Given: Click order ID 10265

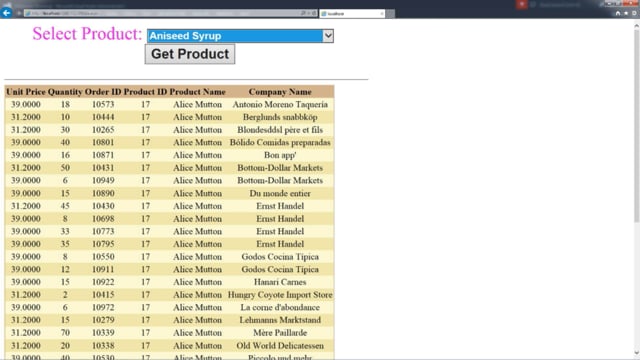Looking at the screenshot, I should [x=103, y=130].
